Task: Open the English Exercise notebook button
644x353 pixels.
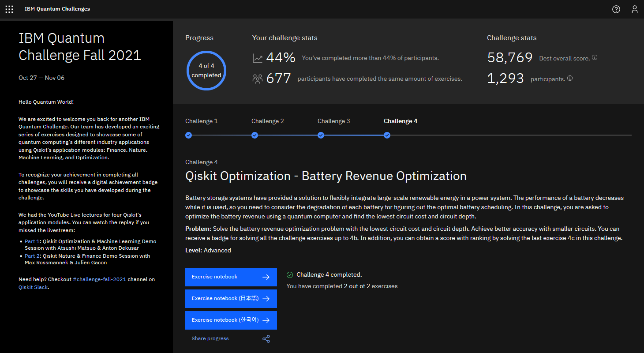Action: [231, 277]
